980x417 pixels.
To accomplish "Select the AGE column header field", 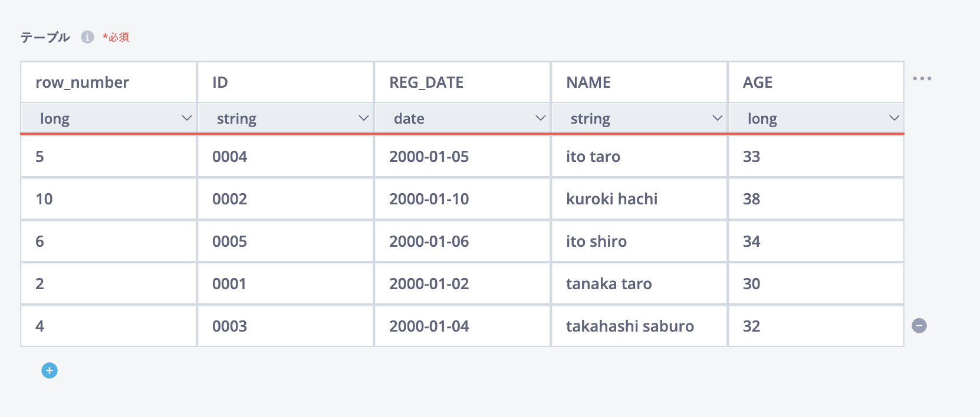I will click(817, 82).
